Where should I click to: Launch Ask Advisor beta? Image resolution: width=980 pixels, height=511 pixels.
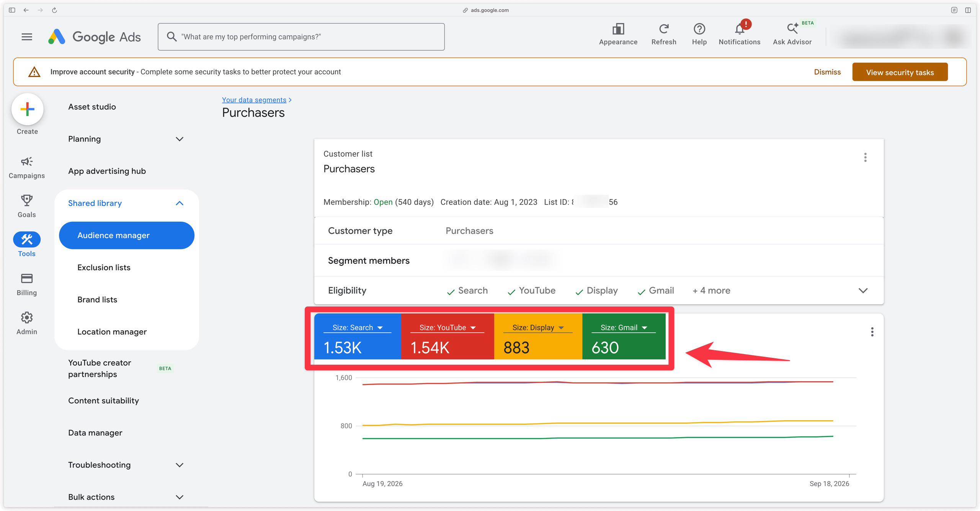click(792, 34)
